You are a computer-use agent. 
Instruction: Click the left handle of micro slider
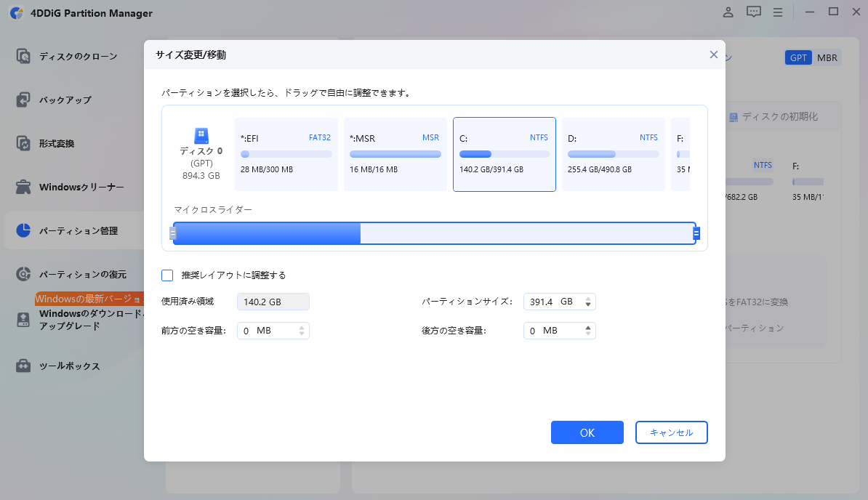[x=173, y=233]
